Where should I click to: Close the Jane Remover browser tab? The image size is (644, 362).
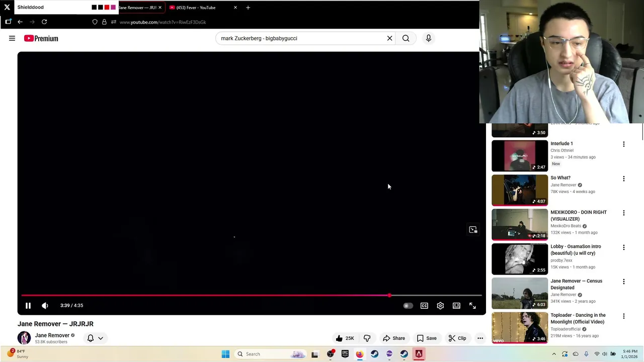(x=160, y=8)
